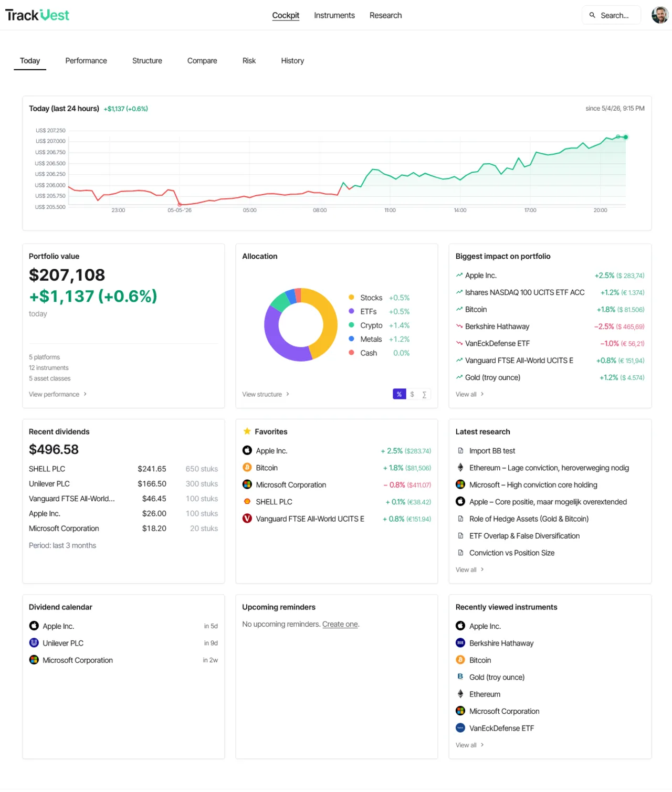Image resolution: width=672 pixels, height=792 pixels.
Task: Click trend-down icon beside Berkshire Hathaway impact
Action: pyautogui.click(x=459, y=326)
